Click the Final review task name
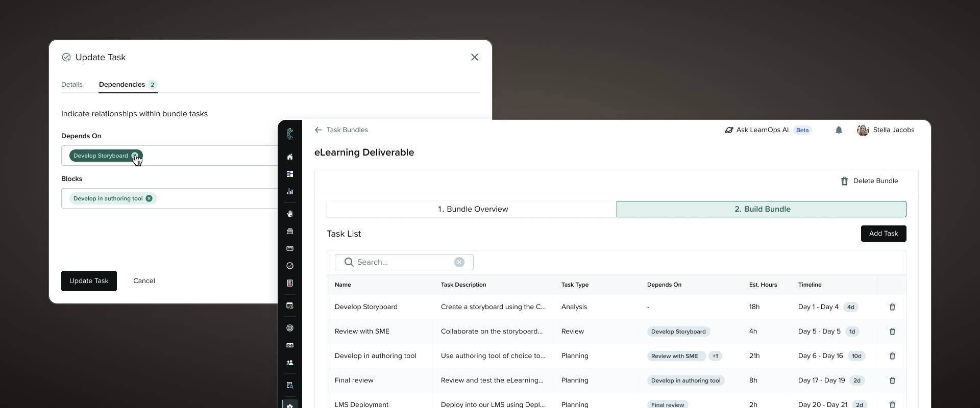Viewport: 980px width, 408px height. coord(354,380)
